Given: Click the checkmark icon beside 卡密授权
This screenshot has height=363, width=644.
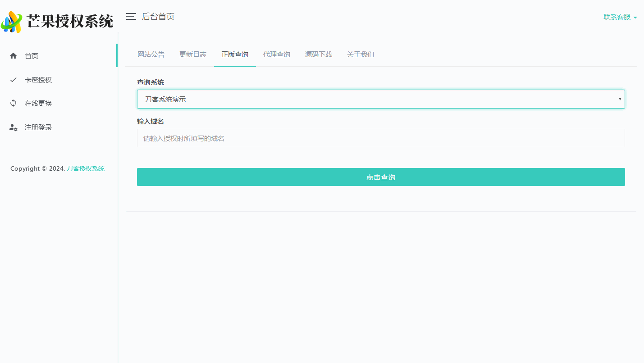Looking at the screenshot, I should pyautogui.click(x=14, y=80).
